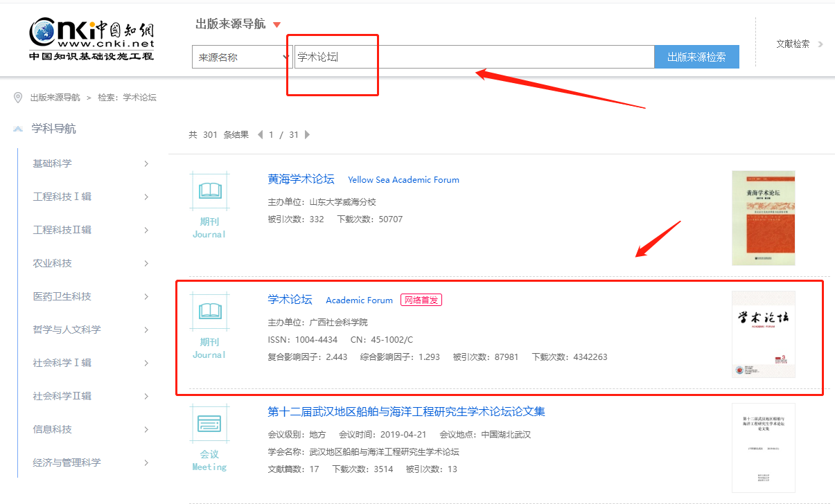Screen dimensions: 835x504
Task: Click the 网络首发 badge
Action: (421, 300)
